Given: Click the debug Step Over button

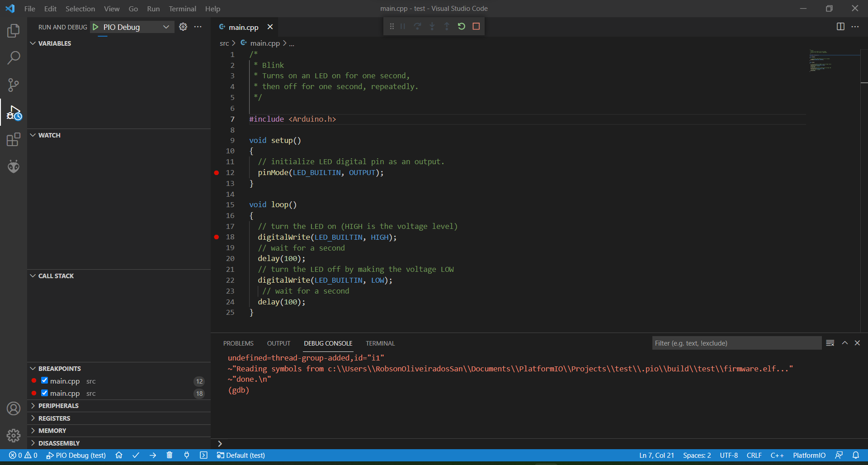Looking at the screenshot, I should (x=417, y=26).
